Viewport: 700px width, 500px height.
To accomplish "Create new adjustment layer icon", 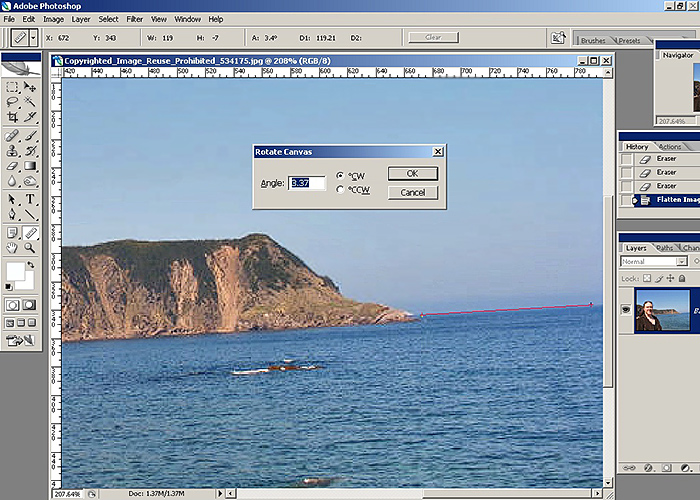I will (686, 468).
